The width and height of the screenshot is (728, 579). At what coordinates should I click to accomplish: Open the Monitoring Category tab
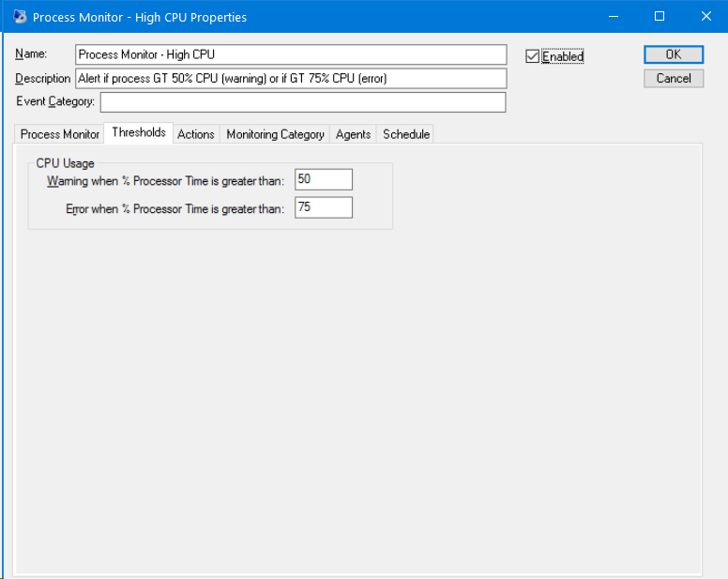pyautogui.click(x=275, y=134)
